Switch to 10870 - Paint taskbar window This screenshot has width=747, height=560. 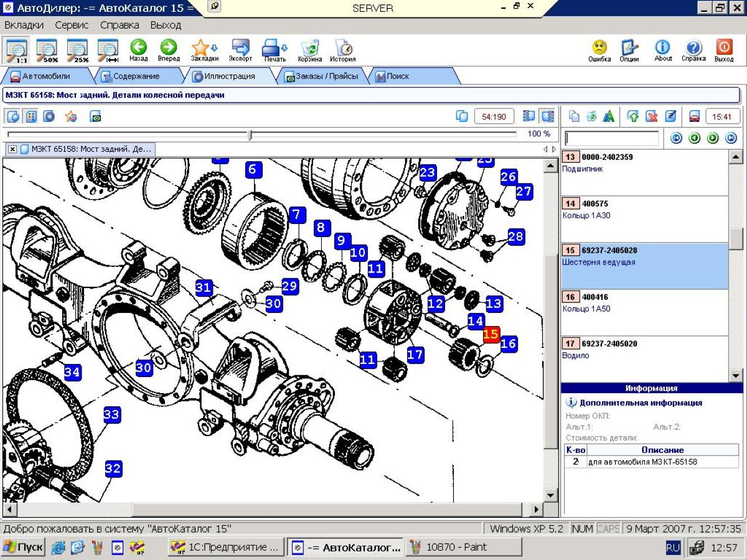tap(464, 548)
